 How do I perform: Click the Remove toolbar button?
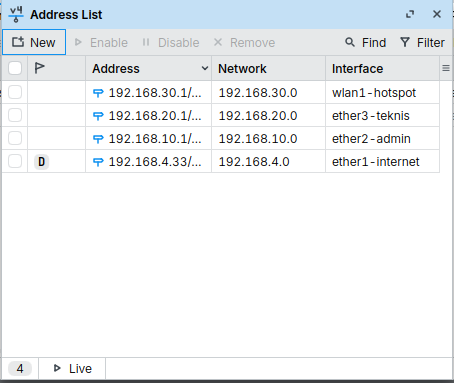[x=244, y=42]
